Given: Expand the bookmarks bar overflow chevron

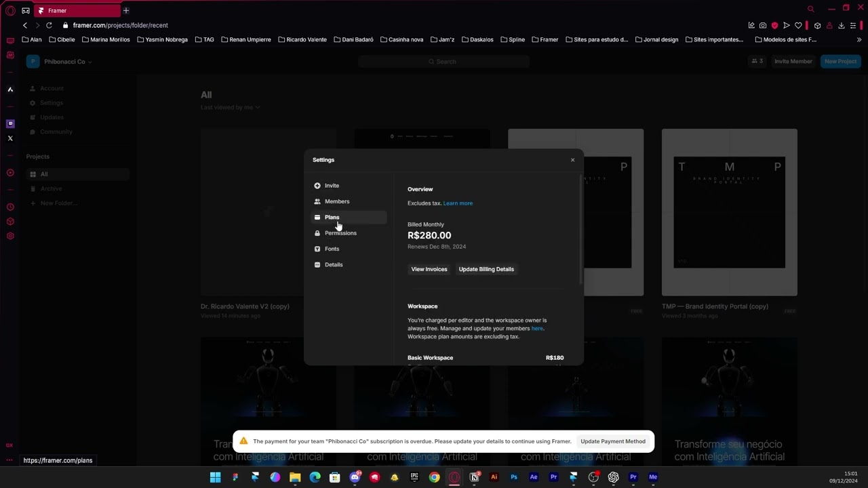Looking at the screenshot, I should 859,40.
